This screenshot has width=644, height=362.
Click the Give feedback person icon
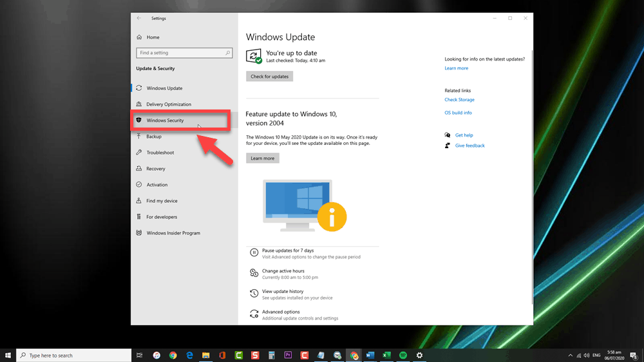pyautogui.click(x=448, y=146)
